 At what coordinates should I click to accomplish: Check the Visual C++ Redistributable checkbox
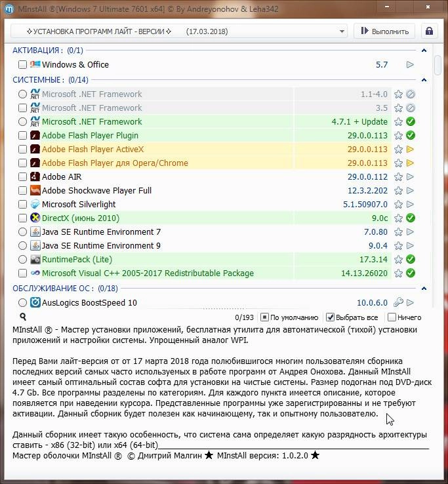point(22,273)
